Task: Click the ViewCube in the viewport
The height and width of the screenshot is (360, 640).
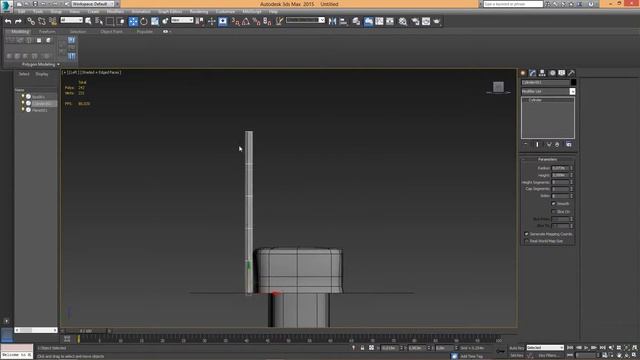Action: pyautogui.click(x=498, y=87)
